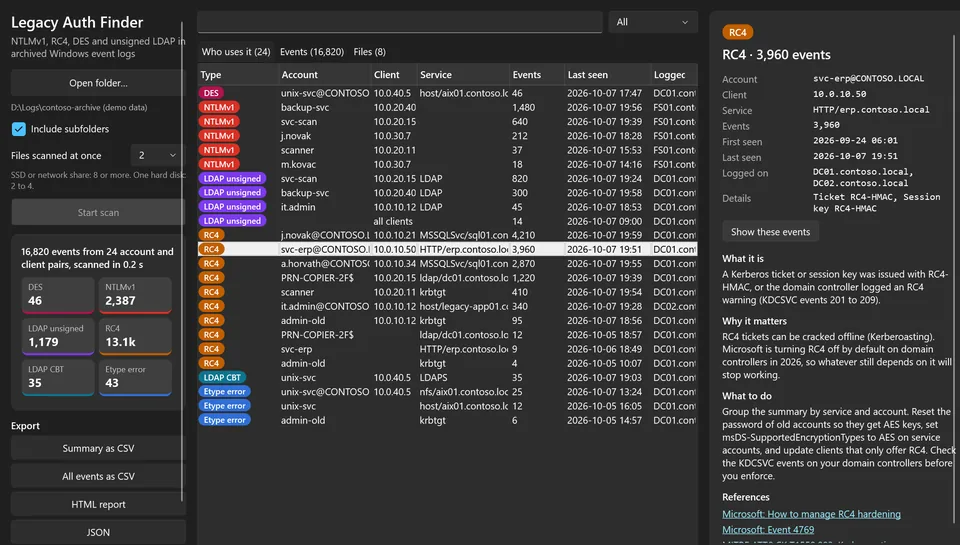960x545 pixels.
Task: Select RC4 j.novak@CONTOSO row
Action: (448, 235)
